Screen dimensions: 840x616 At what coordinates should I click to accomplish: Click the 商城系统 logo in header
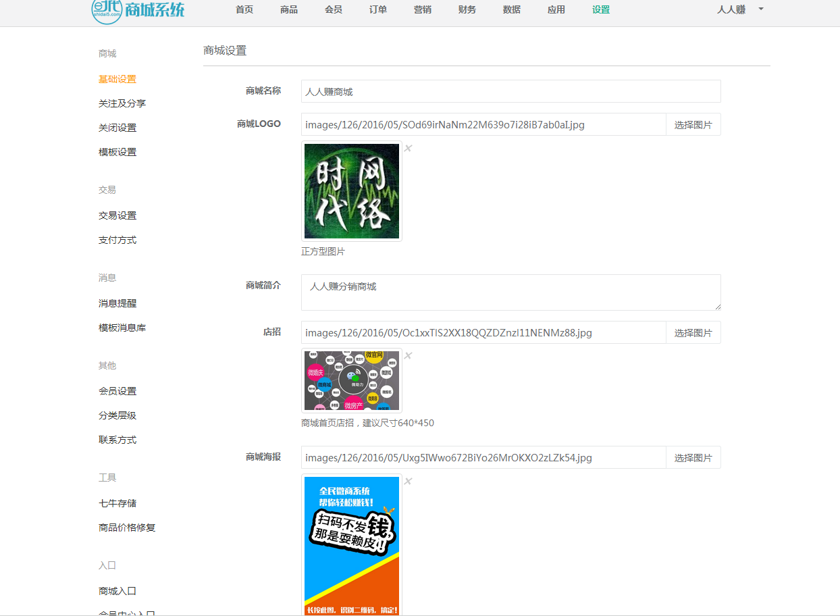click(x=138, y=10)
